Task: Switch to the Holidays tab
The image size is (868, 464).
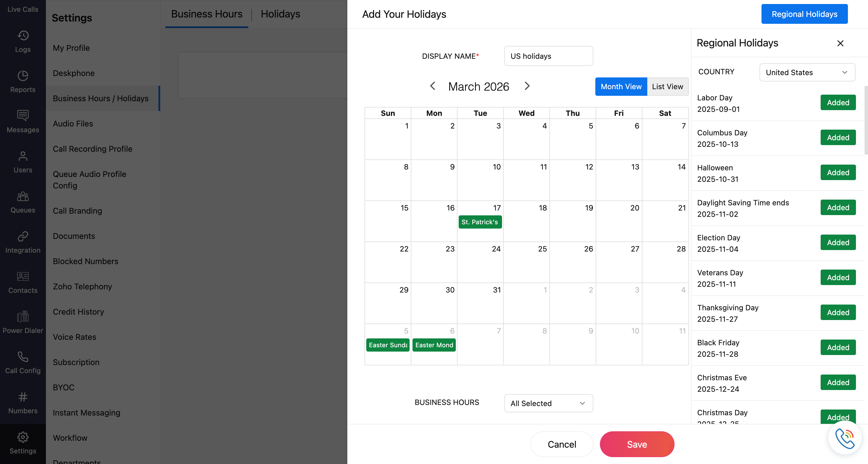Action: pyautogui.click(x=280, y=14)
